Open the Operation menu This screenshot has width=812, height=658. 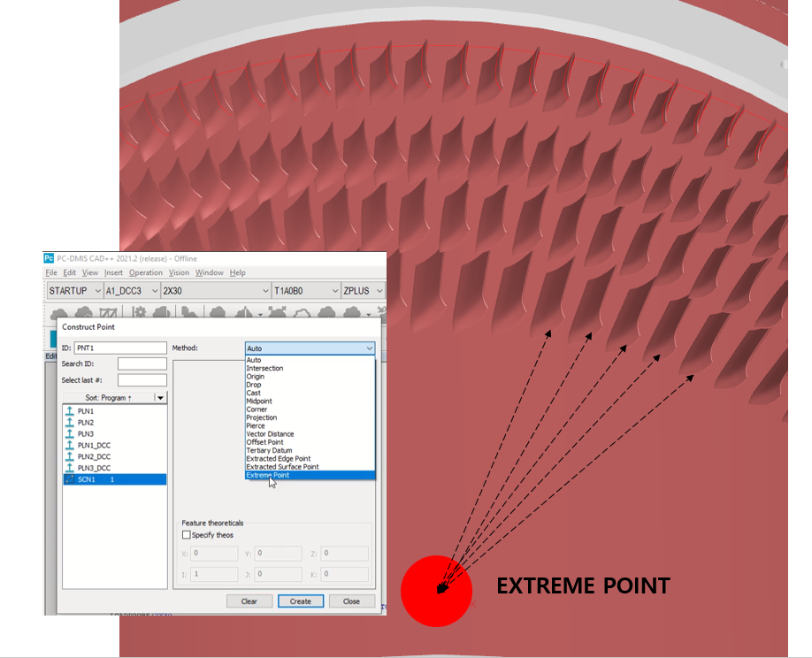tap(146, 272)
